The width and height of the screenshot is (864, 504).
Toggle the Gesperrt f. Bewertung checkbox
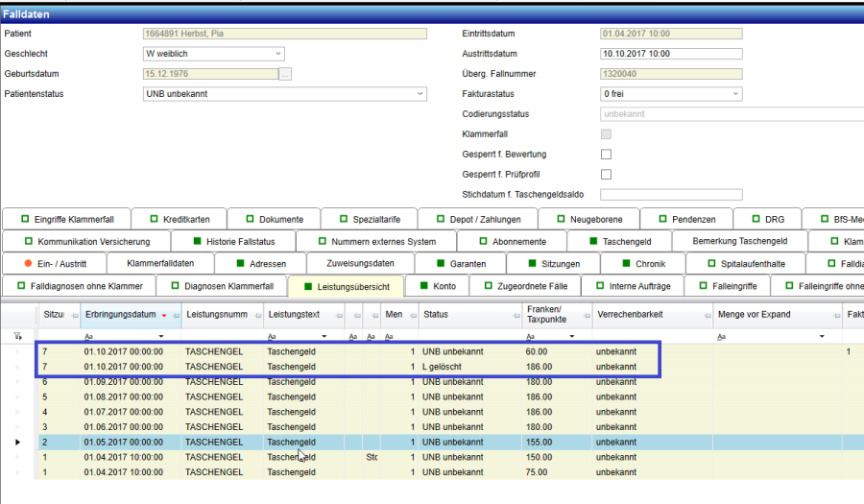tap(606, 155)
